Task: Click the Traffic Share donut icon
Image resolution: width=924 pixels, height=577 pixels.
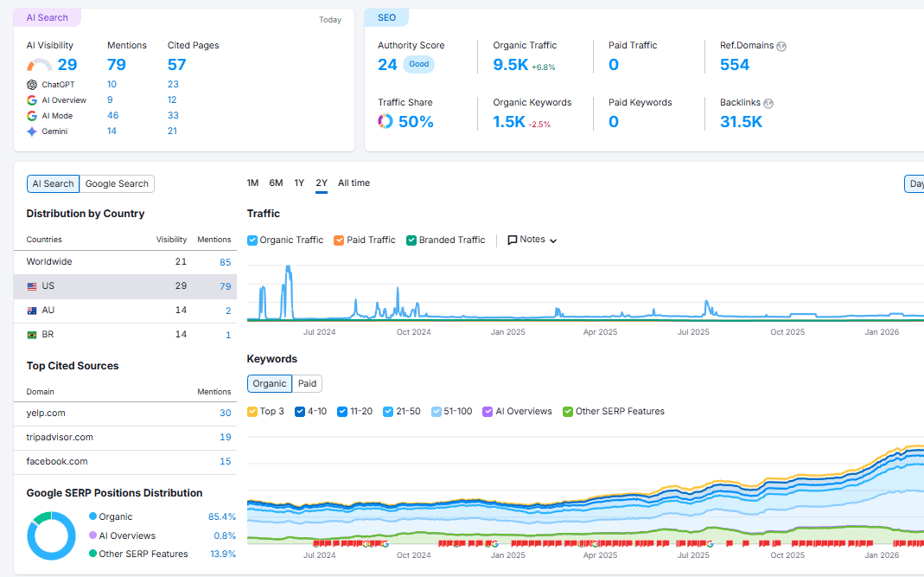Action: pyautogui.click(x=385, y=121)
